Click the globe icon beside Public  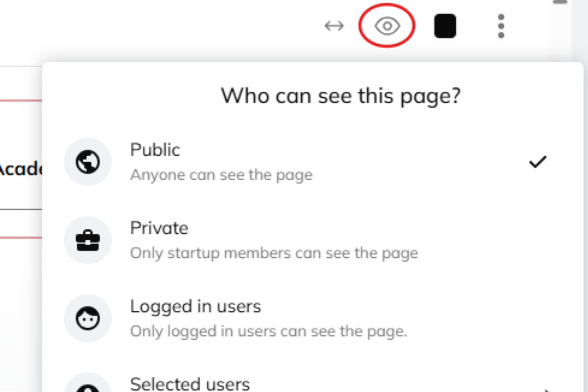[x=88, y=162]
